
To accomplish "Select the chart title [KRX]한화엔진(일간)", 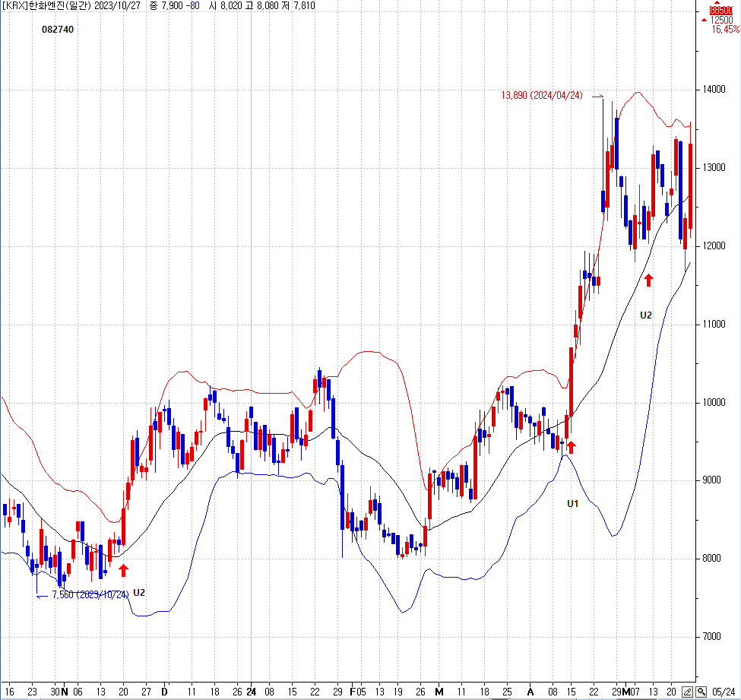I will [x=46, y=5].
